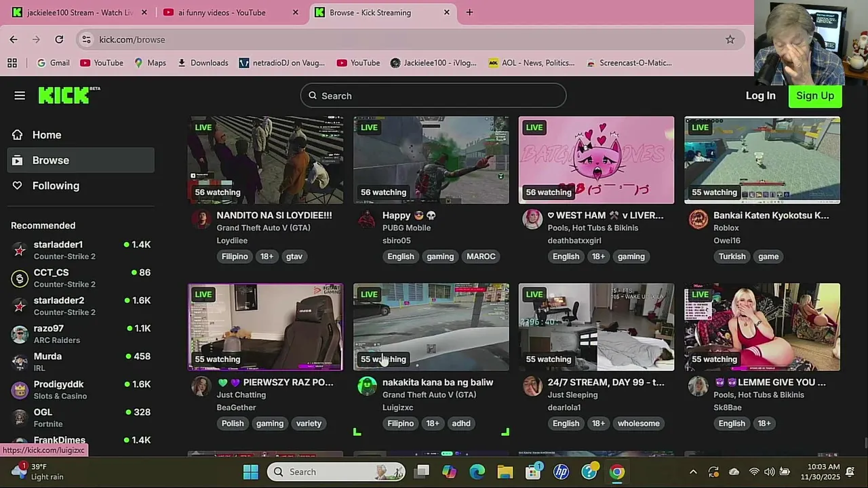Open razo97 ARC Raiders channel
This screenshot has width=868, height=488.
81,333
